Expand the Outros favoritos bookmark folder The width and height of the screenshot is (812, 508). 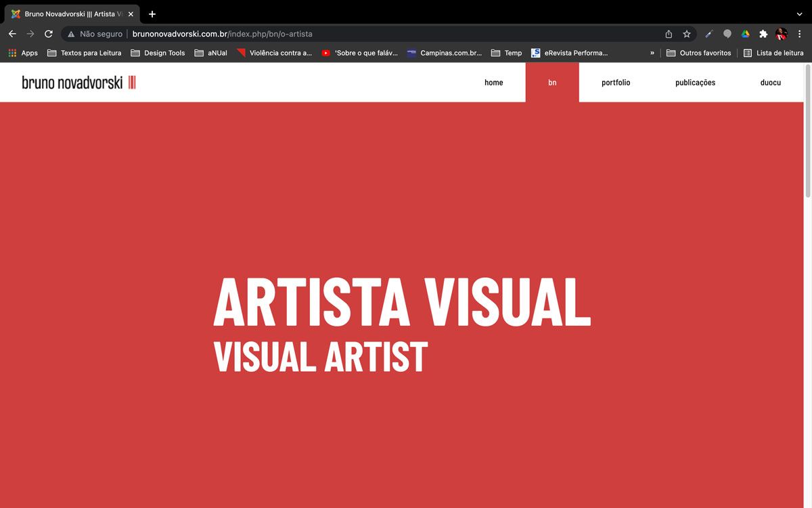pyautogui.click(x=699, y=53)
